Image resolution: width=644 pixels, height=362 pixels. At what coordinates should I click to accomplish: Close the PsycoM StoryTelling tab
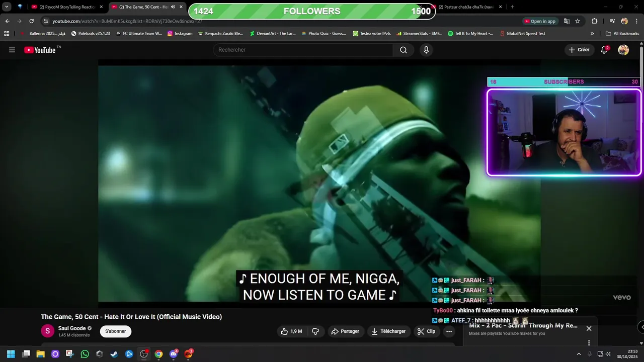(101, 7)
